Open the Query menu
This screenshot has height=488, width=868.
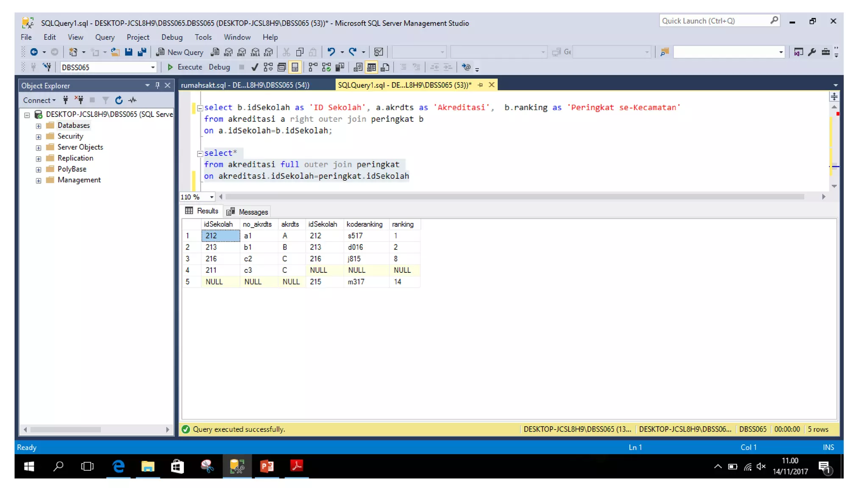[x=105, y=37]
